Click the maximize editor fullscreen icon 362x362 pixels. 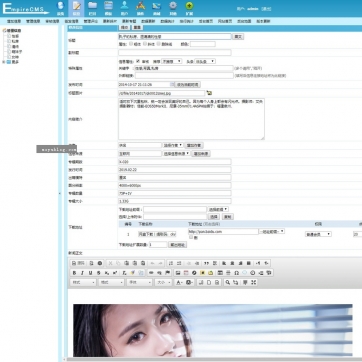tap(254, 283)
